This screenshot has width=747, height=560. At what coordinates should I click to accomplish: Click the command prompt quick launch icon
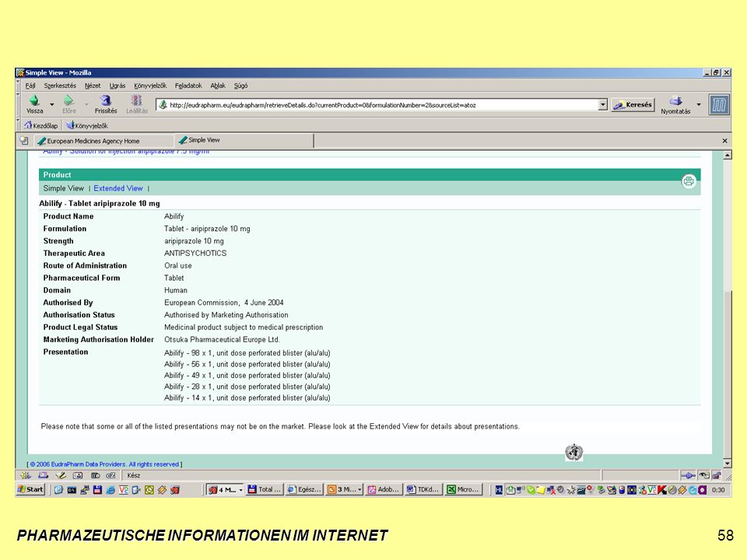click(x=72, y=489)
